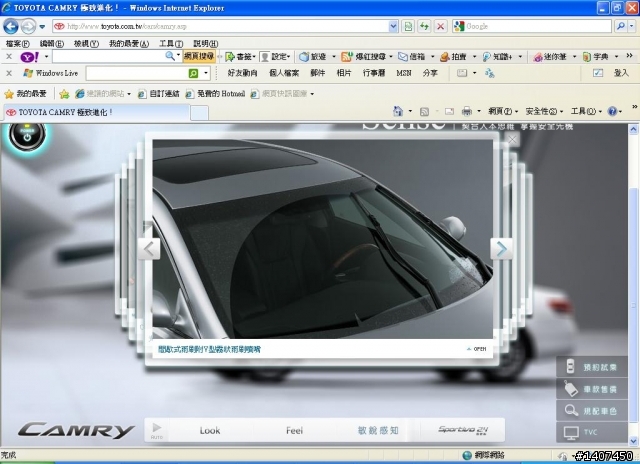The width and height of the screenshot is (640, 464).
Task: Open the 檢視(V) menu
Action: click(x=86, y=43)
